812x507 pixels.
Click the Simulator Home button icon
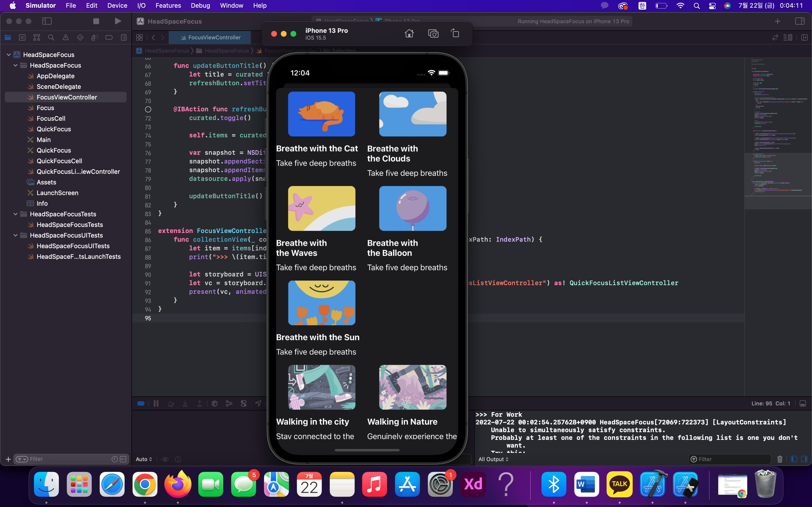(409, 34)
